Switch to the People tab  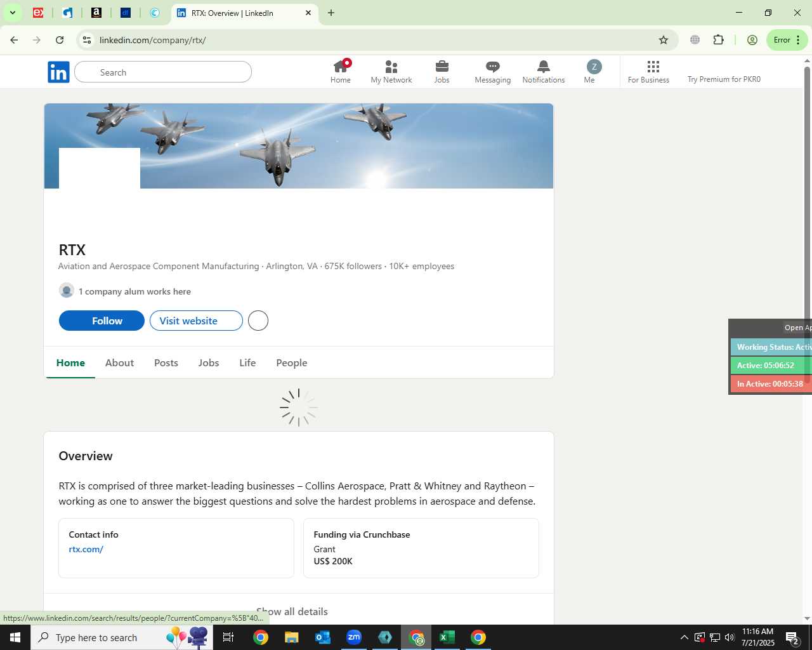point(292,363)
